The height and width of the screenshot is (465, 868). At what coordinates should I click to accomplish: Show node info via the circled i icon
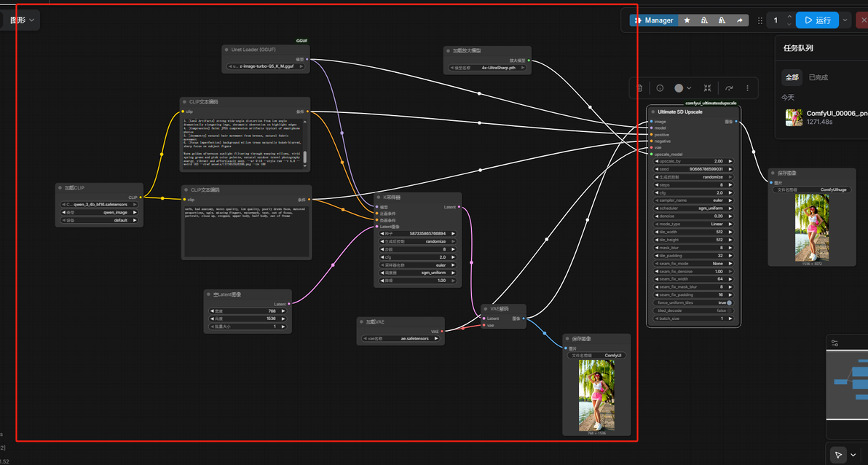(x=660, y=88)
